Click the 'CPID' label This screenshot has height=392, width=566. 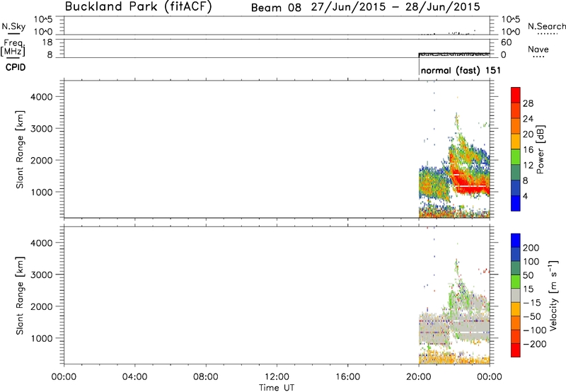[16, 67]
